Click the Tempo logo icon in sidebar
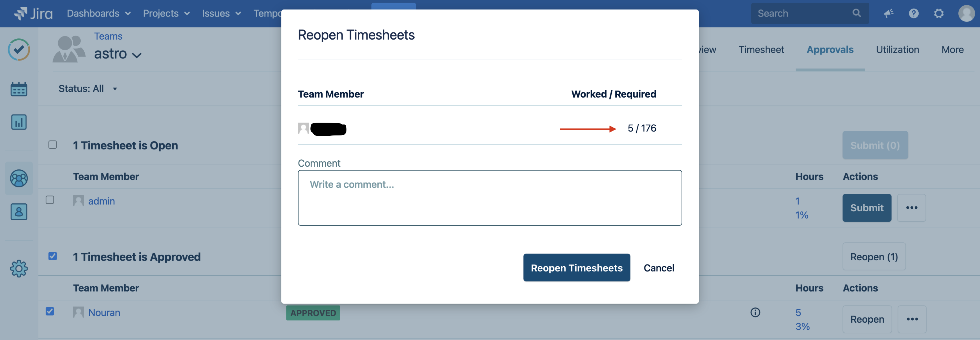 [x=19, y=49]
